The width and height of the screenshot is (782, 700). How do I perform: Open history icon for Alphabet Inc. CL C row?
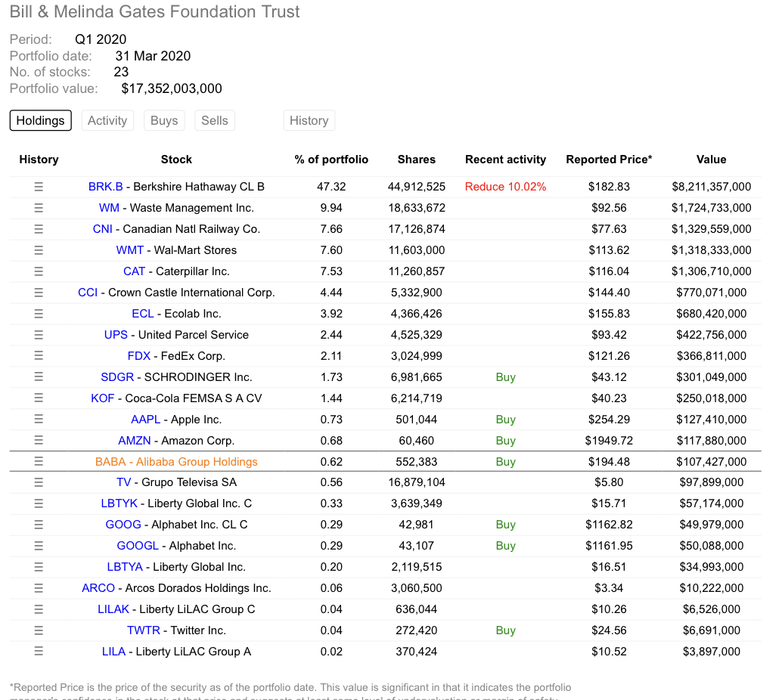[x=39, y=525]
